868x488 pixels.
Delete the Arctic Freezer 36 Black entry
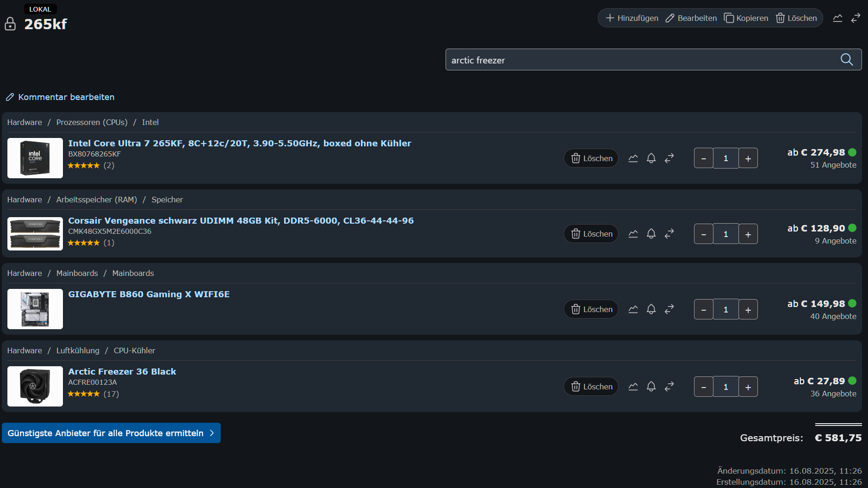point(591,387)
